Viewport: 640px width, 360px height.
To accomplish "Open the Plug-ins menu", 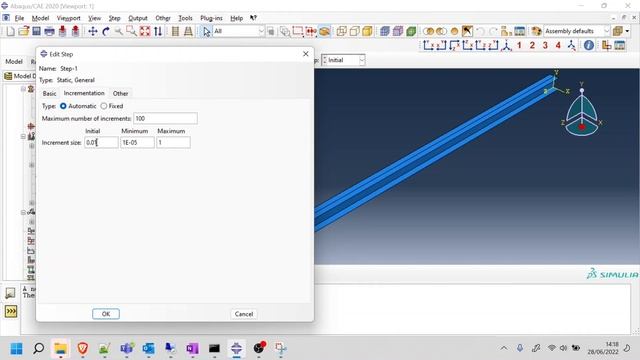I will [211, 18].
